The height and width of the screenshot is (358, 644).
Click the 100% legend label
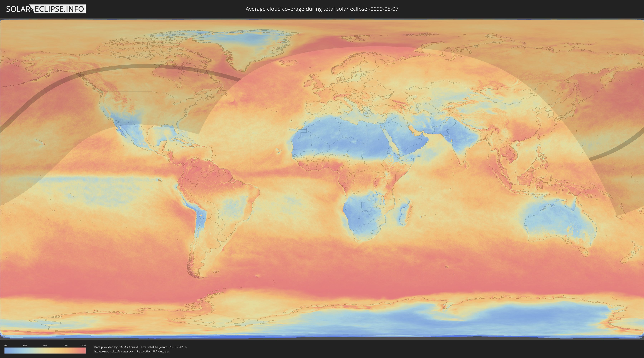(x=83, y=345)
